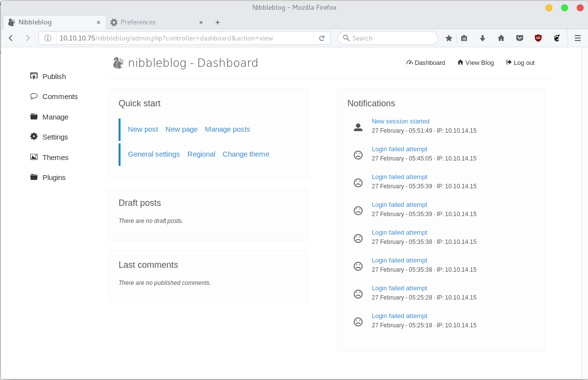Open the Firefox hamburger menu
The height and width of the screenshot is (380, 588).
(578, 38)
